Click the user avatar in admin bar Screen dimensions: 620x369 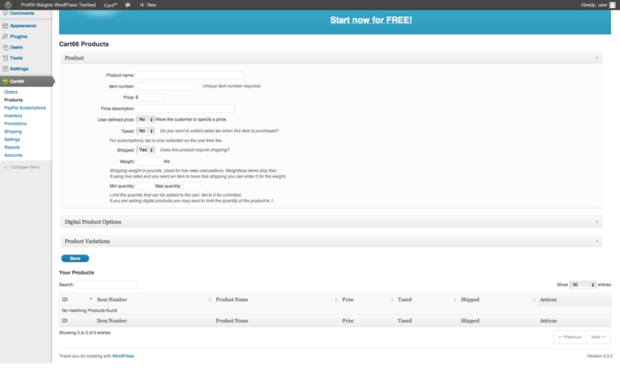612,5
